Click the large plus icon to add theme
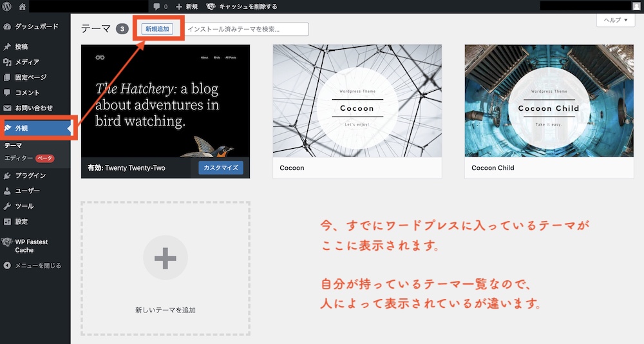Screen dimensions: 644x344 pos(165,258)
